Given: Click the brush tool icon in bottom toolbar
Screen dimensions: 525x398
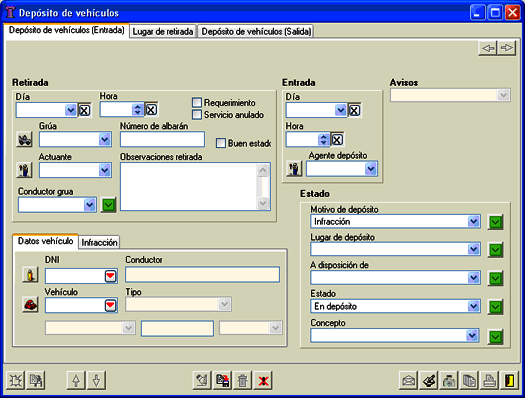Looking at the screenshot, I should (429, 380).
